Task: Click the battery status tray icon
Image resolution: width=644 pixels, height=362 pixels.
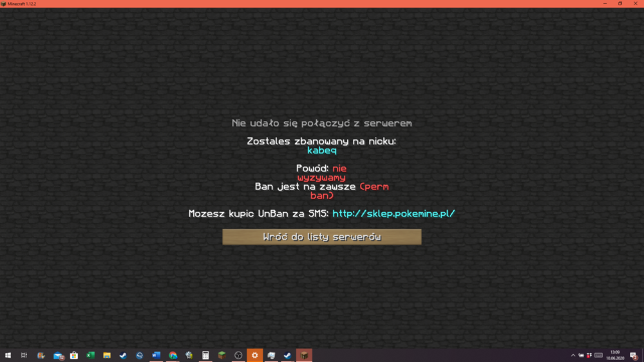Action: [581, 356]
